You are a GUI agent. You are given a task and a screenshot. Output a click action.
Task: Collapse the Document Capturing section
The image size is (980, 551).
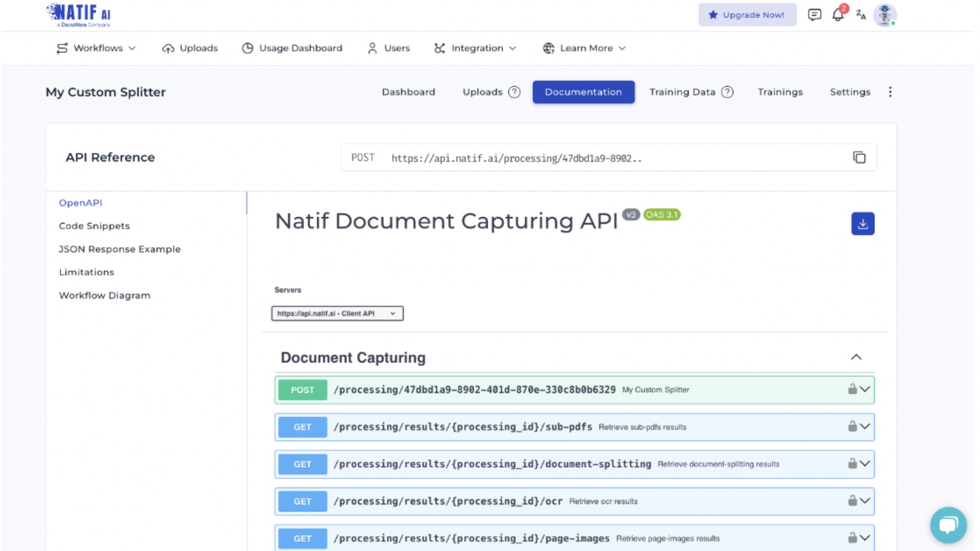coord(856,357)
